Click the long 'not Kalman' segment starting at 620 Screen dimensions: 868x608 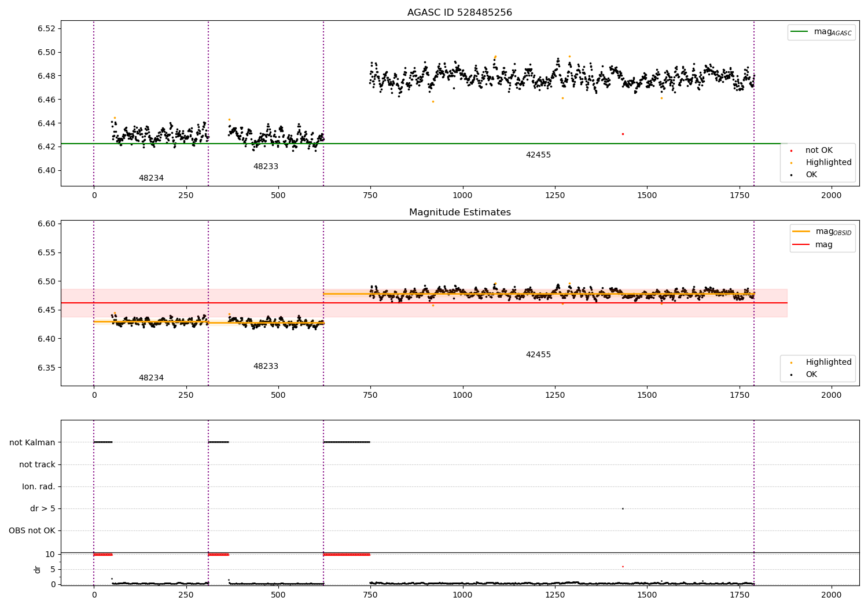pos(347,442)
